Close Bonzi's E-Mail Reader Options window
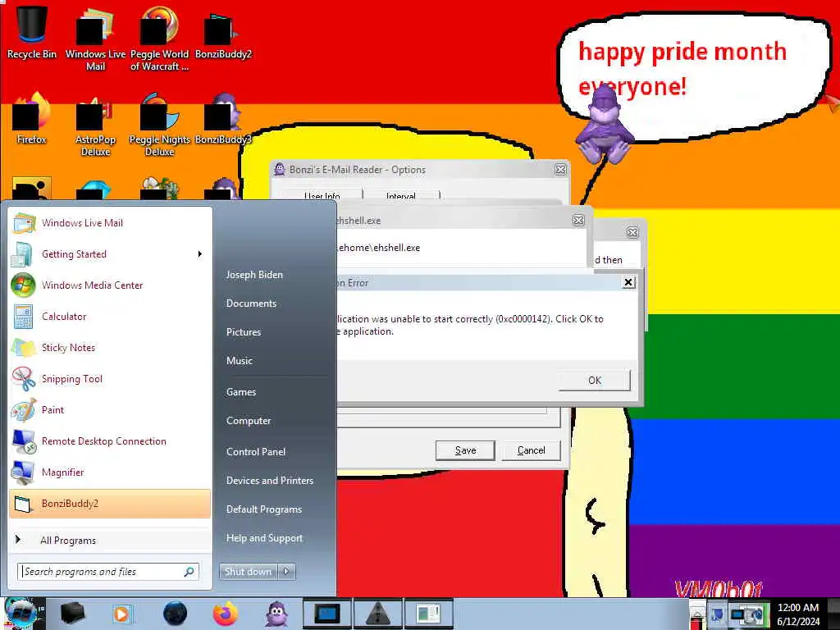The height and width of the screenshot is (630, 840). click(560, 169)
